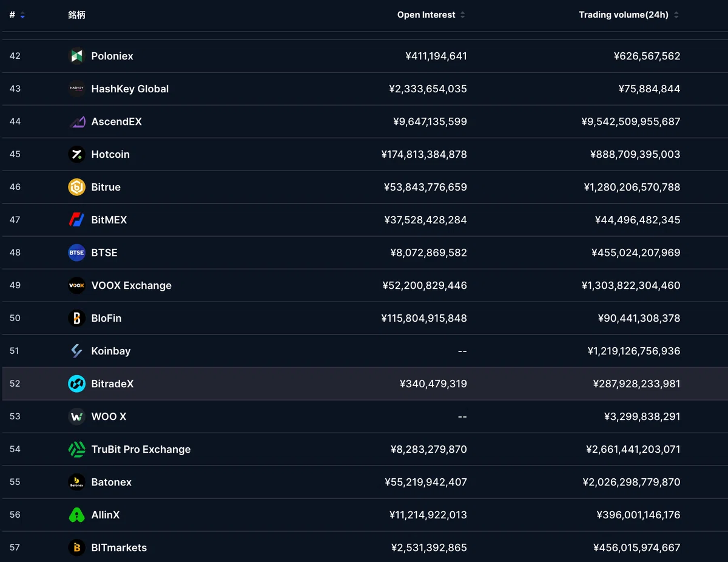Open TruBit Pro Exchange name link

[141, 449]
